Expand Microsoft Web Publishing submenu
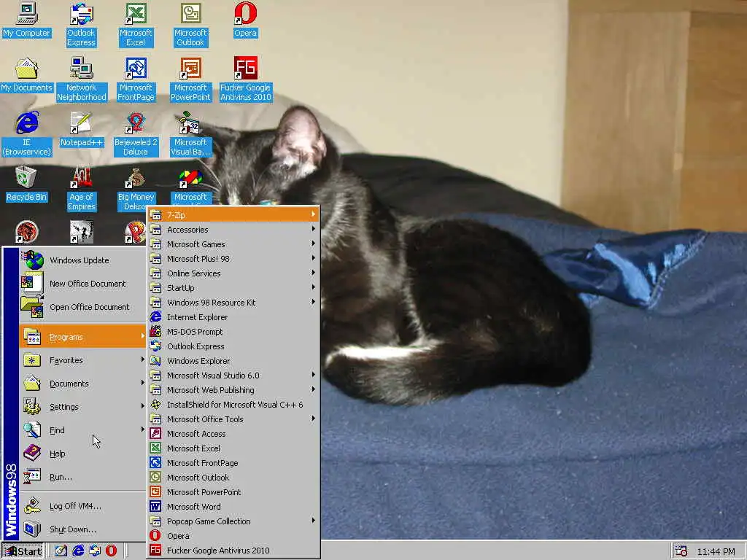747x560 pixels. [233, 390]
